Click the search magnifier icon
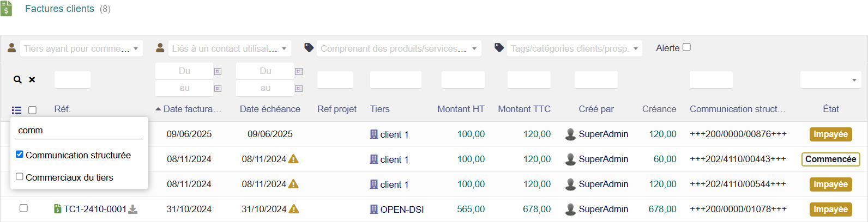868x222 pixels. point(17,80)
